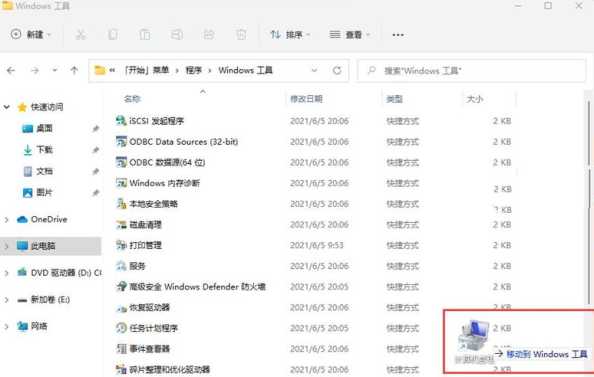Pin toggle next to 下载
This screenshot has width=594, height=377.
(x=95, y=150)
